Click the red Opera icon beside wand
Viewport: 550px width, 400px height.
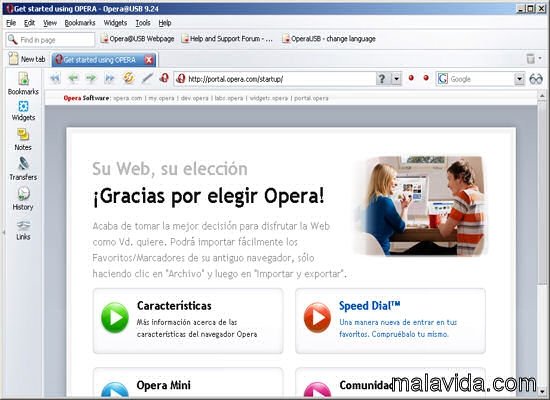[164, 78]
